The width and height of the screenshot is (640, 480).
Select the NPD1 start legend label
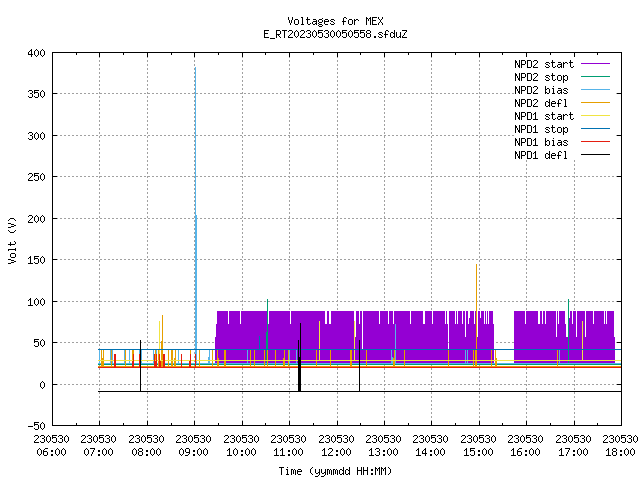(544, 116)
